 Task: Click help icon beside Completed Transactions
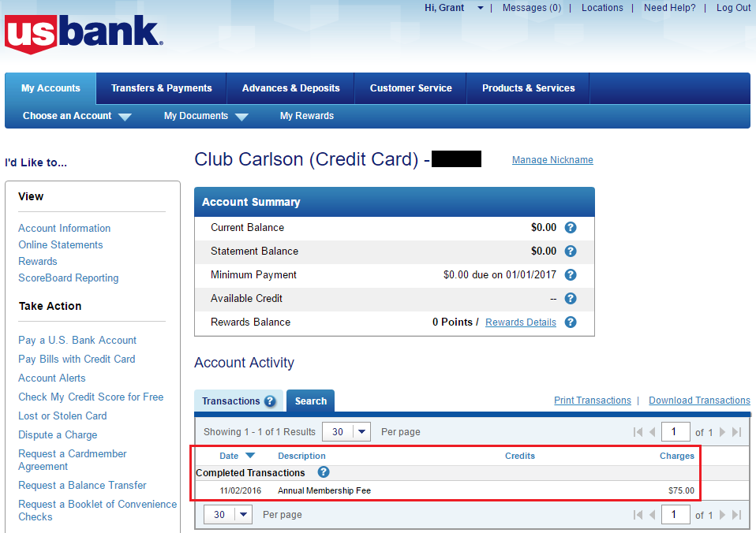tap(324, 472)
